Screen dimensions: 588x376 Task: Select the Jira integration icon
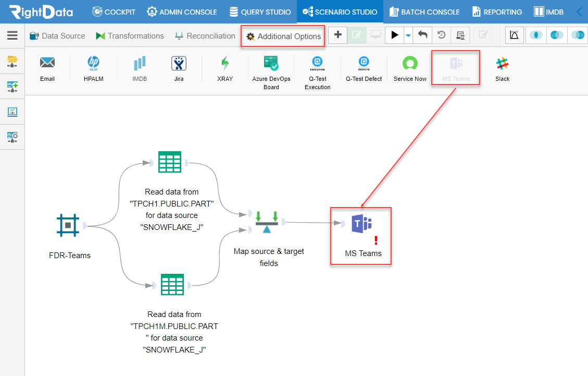(179, 68)
